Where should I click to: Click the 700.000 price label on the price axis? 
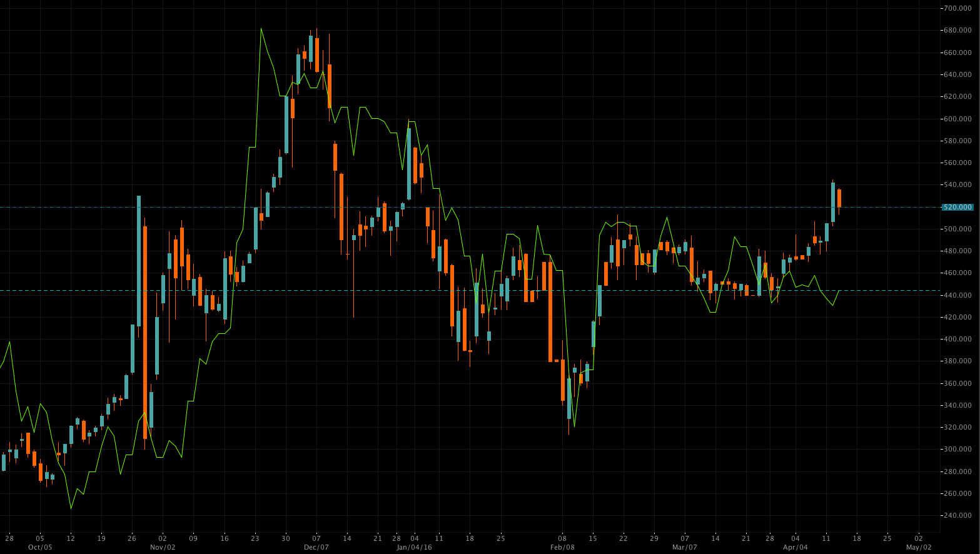tap(957, 8)
